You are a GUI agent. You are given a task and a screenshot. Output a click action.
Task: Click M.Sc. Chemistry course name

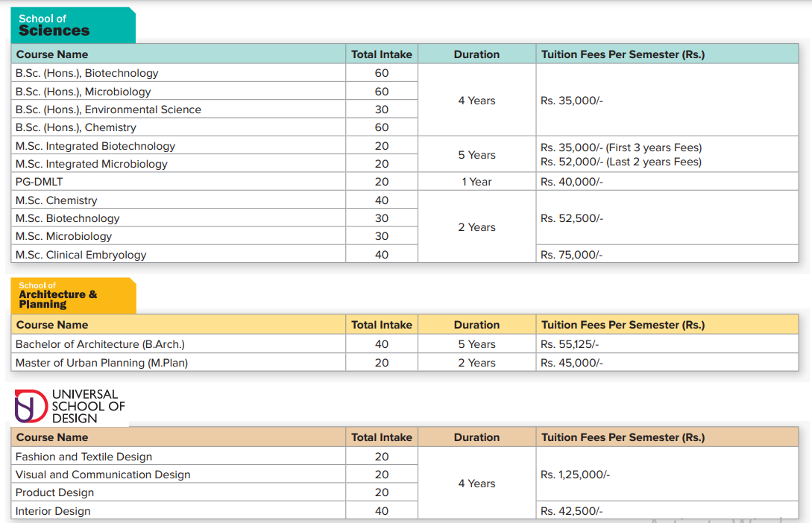pyautogui.click(x=57, y=200)
